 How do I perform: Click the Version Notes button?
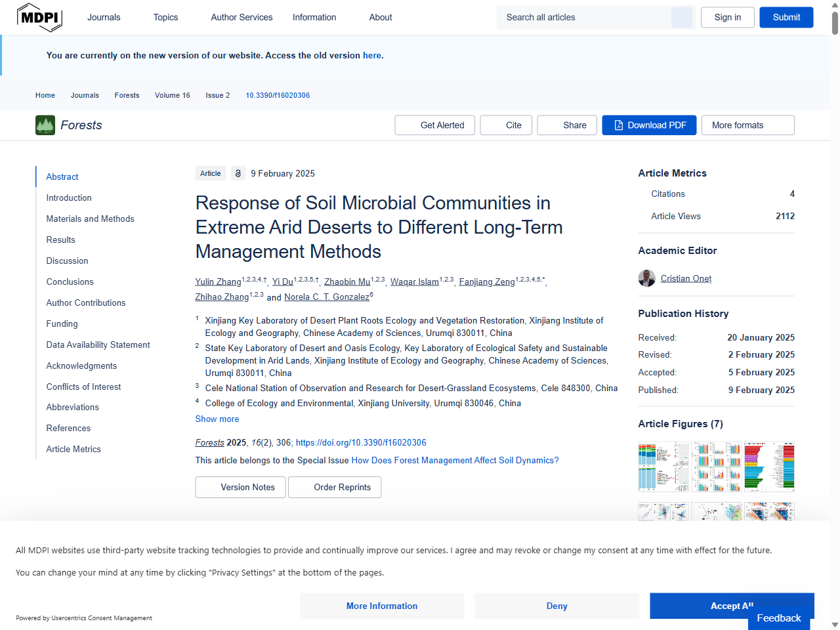(240, 487)
